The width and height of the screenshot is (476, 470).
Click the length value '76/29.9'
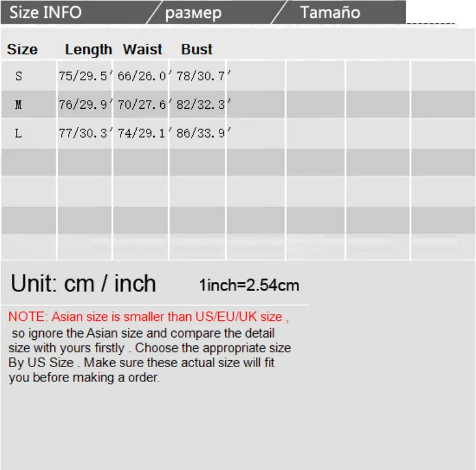[x=86, y=105]
